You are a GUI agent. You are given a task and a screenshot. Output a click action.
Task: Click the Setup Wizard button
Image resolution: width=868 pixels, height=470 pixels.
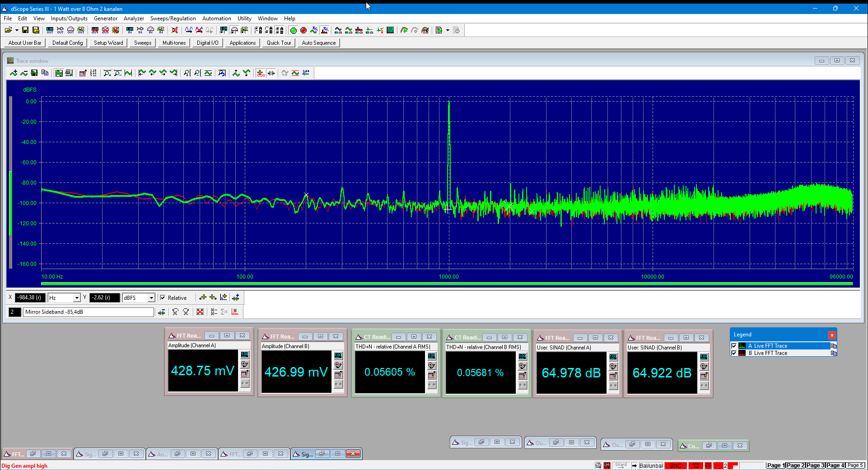pos(108,43)
